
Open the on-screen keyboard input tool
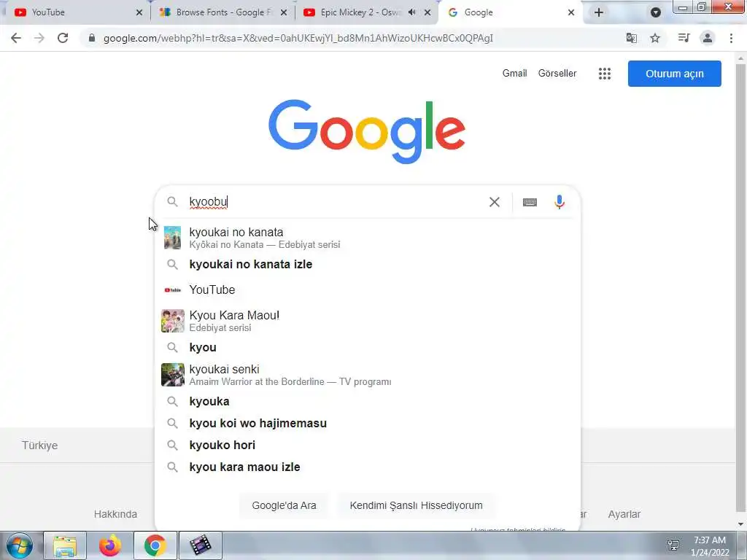tap(530, 203)
